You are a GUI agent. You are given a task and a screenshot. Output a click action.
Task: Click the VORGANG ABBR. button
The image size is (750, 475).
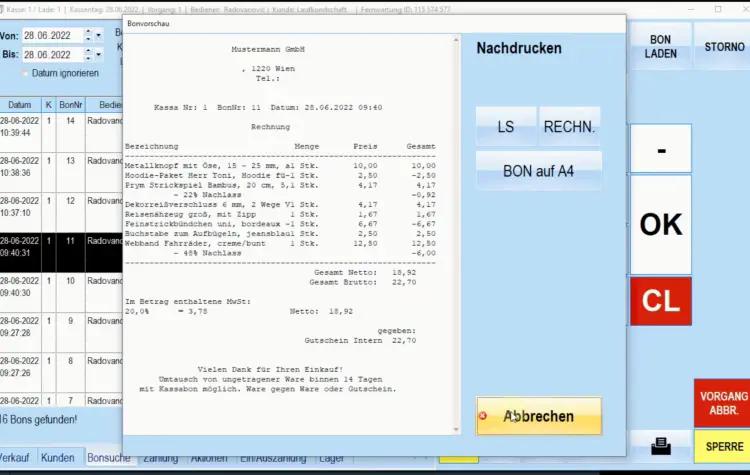click(723, 403)
